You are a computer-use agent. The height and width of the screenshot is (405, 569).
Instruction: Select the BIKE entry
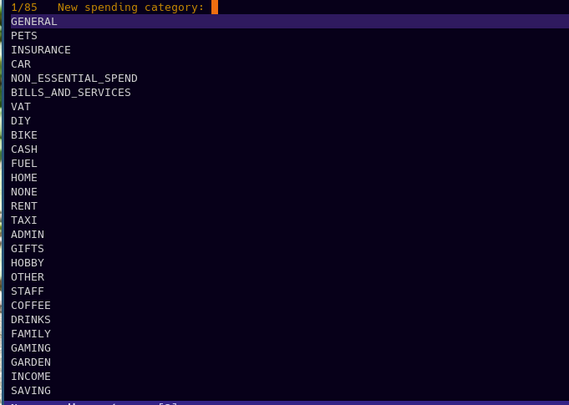pos(24,135)
